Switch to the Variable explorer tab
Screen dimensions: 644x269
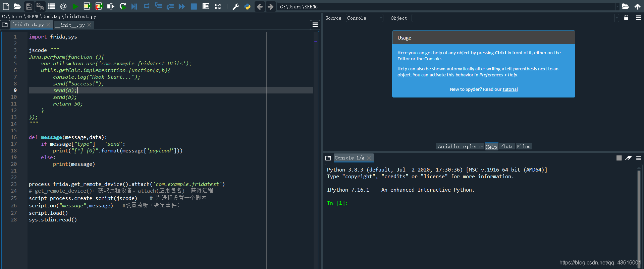tap(460, 146)
